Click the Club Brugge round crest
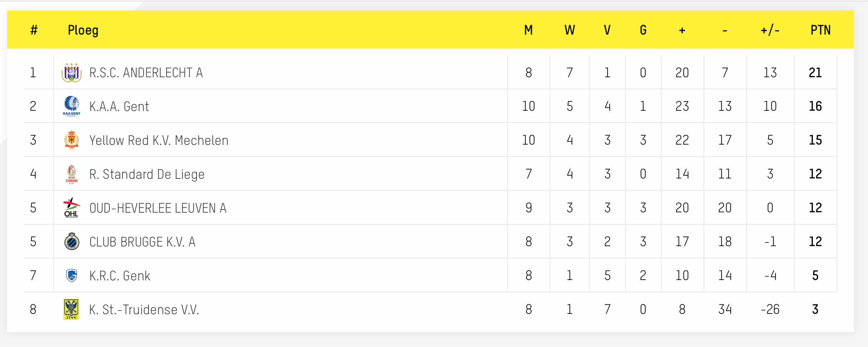 click(72, 242)
